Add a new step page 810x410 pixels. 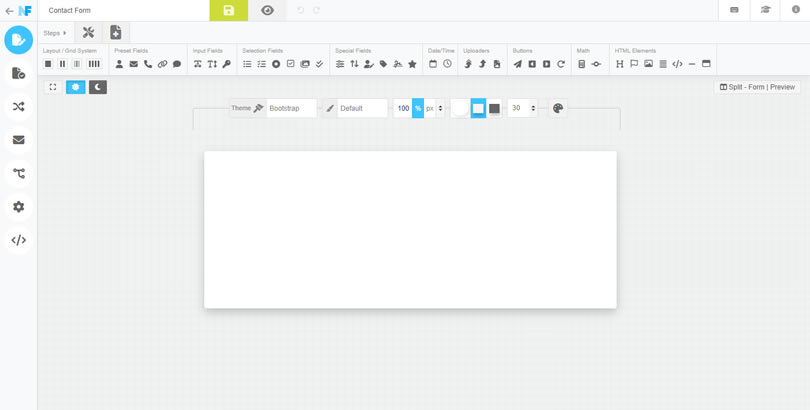[116, 33]
